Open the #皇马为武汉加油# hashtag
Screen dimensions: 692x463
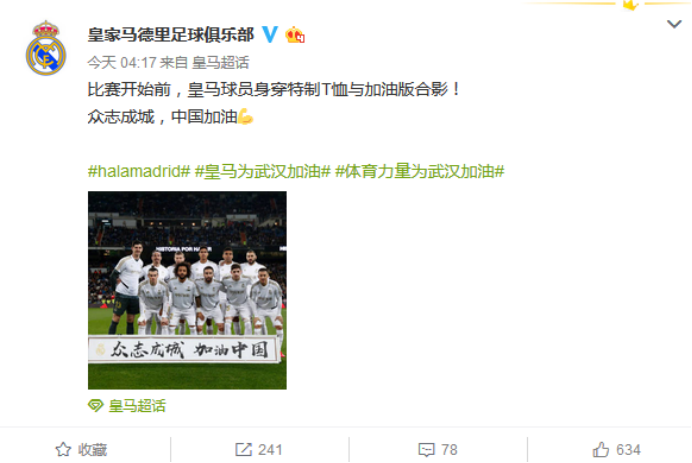[263, 171]
